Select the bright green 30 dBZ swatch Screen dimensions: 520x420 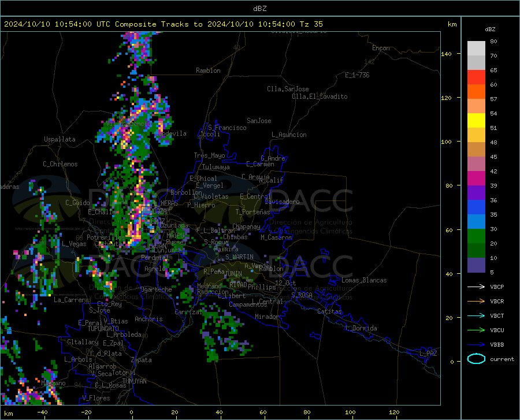pos(476,236)
